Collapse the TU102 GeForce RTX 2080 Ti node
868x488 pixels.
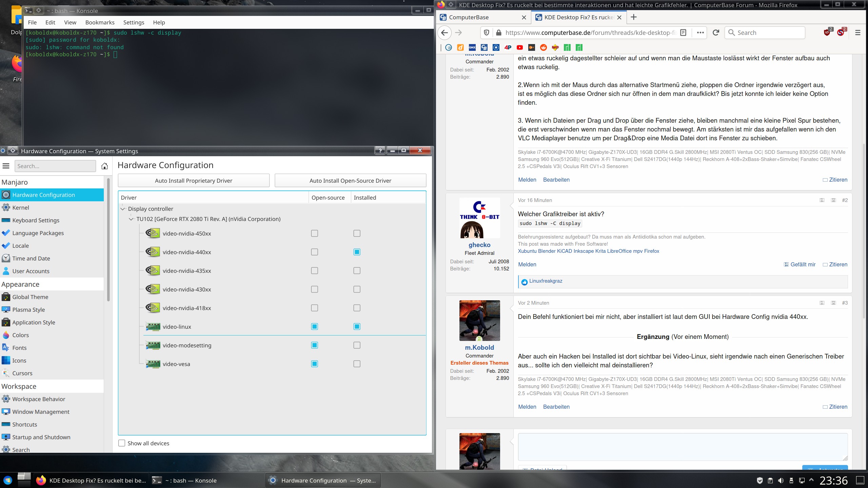(131, 219)
